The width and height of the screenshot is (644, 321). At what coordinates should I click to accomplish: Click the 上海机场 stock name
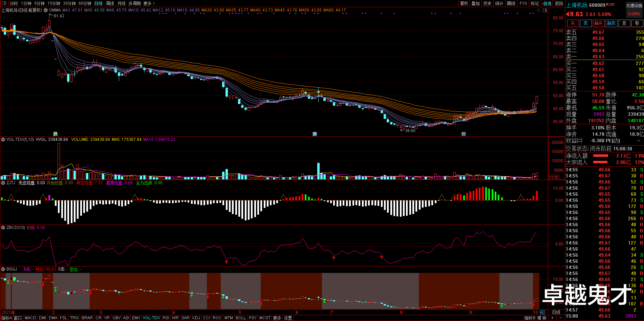[577, 5]
